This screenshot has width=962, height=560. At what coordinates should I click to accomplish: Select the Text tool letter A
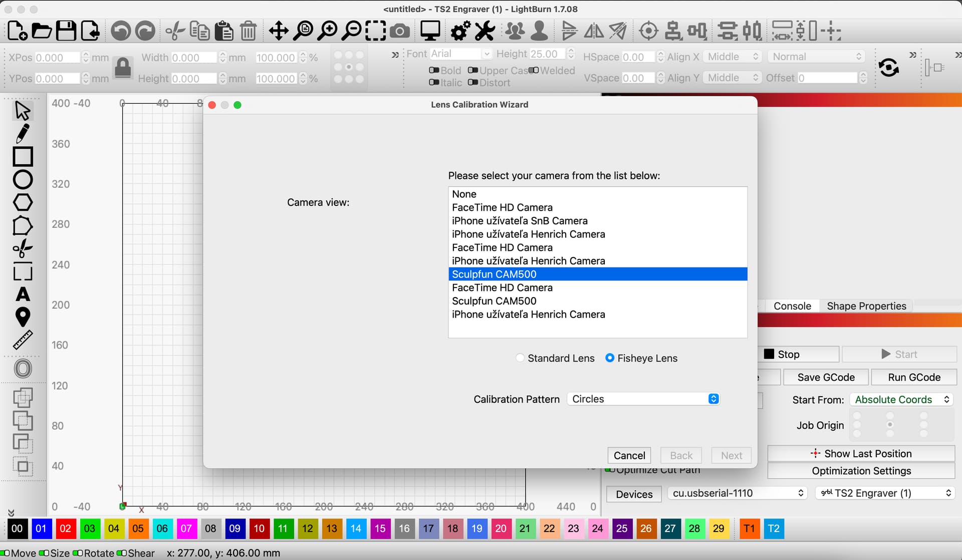click(23, 294)
